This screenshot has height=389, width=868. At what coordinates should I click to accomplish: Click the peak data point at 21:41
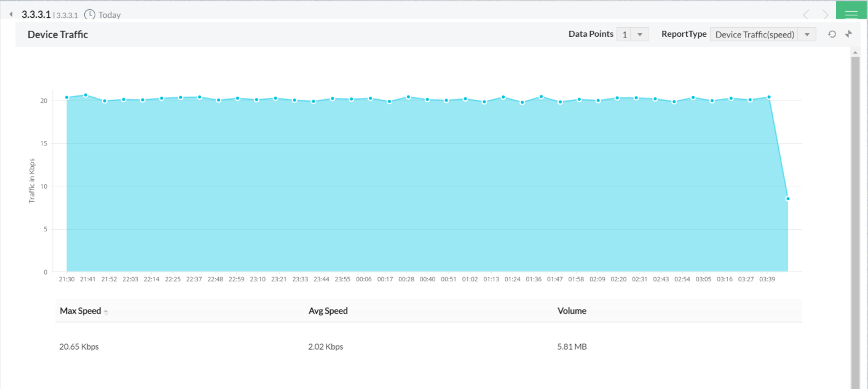coord(85,95)
